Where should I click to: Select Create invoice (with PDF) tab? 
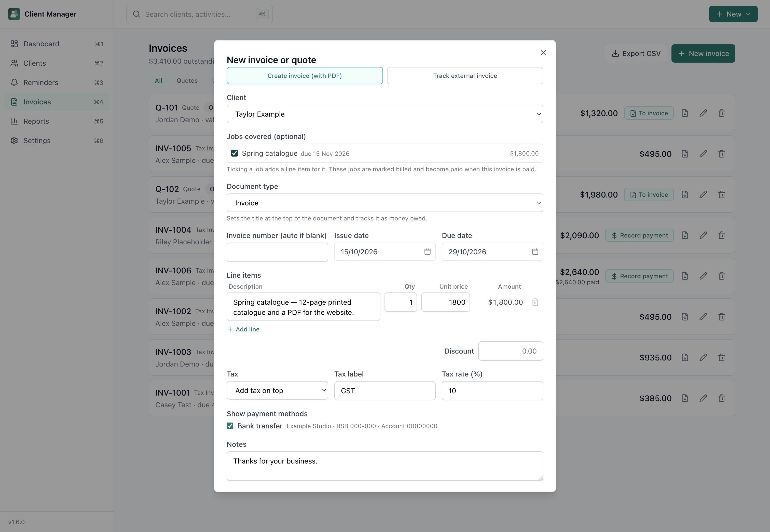point(305,76)
